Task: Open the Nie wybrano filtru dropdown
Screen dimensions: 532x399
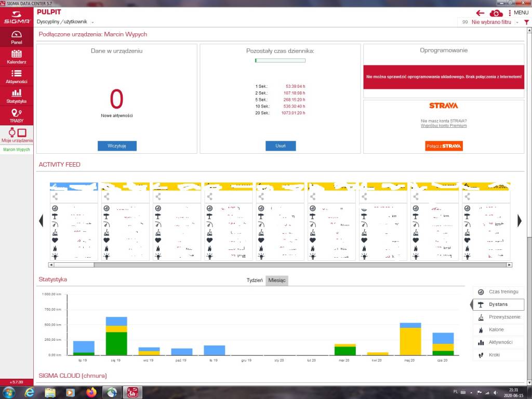Action: pos(491,22)
